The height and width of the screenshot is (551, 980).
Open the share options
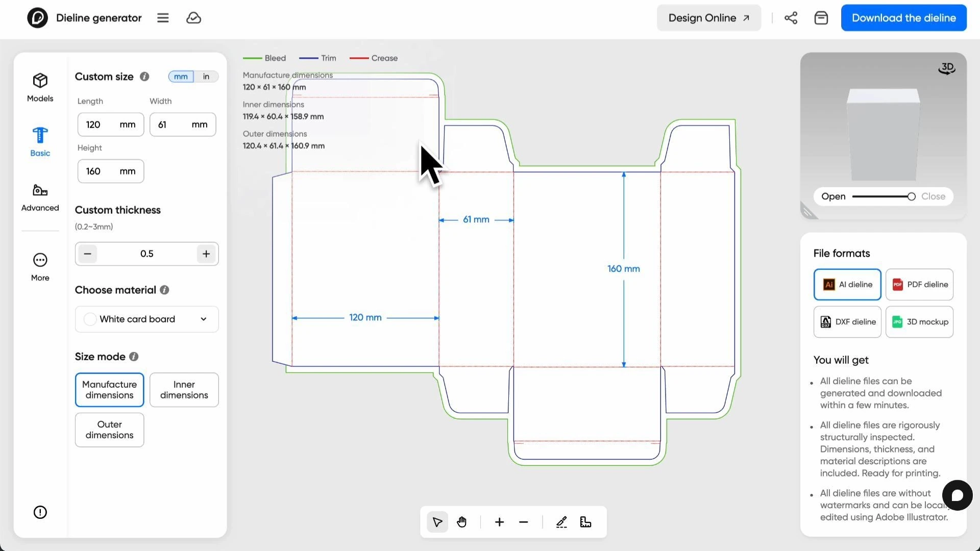click(x=791, y=17)
